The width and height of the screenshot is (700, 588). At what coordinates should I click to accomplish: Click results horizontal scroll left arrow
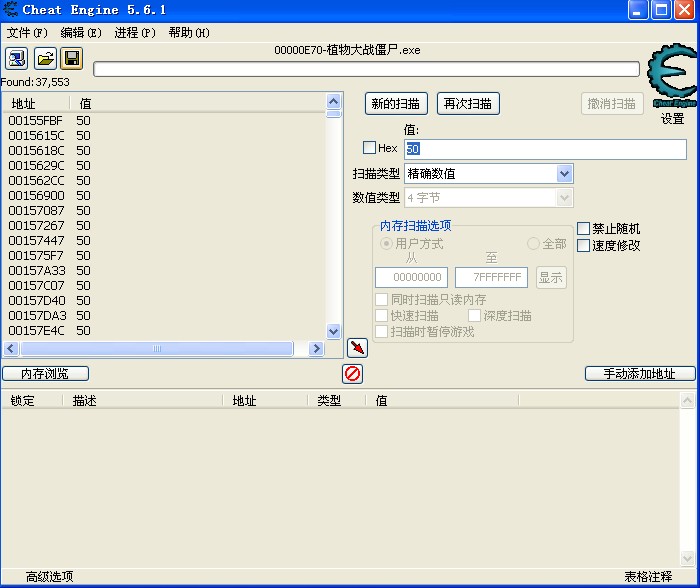tap(11, 348)
